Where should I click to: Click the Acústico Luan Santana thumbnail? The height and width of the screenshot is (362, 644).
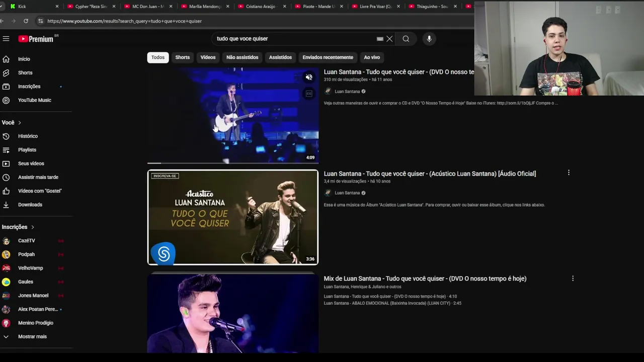tap(233, 217)
